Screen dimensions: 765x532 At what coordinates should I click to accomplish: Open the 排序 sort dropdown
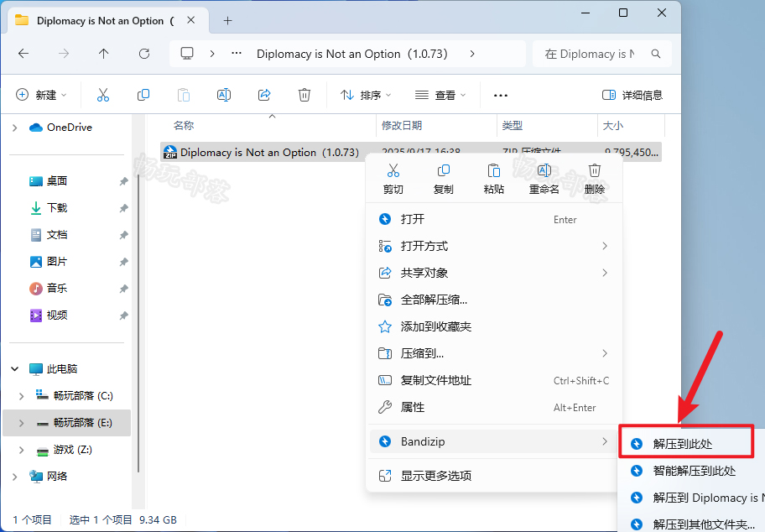tap(366, 95)
